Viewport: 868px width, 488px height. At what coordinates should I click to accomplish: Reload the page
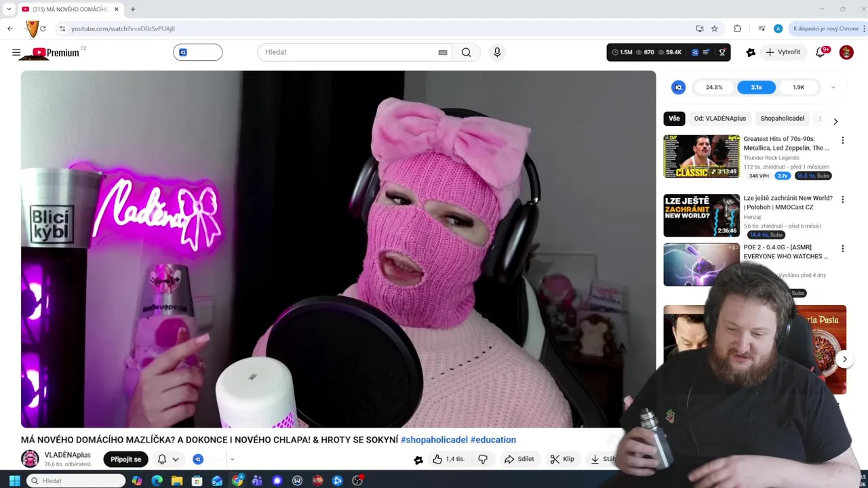[x=43, y=28]
